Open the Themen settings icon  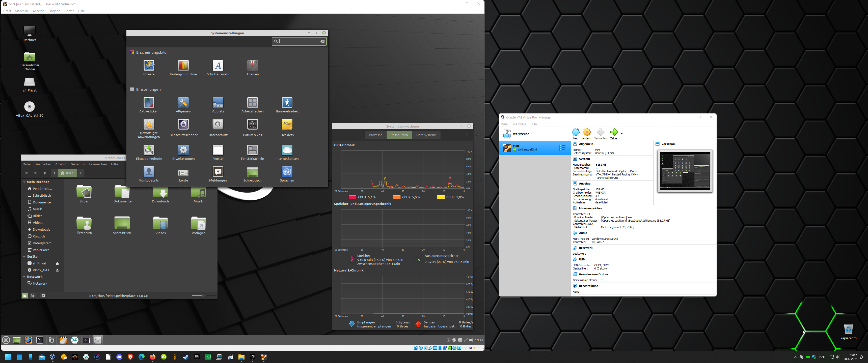pos(252,66)
